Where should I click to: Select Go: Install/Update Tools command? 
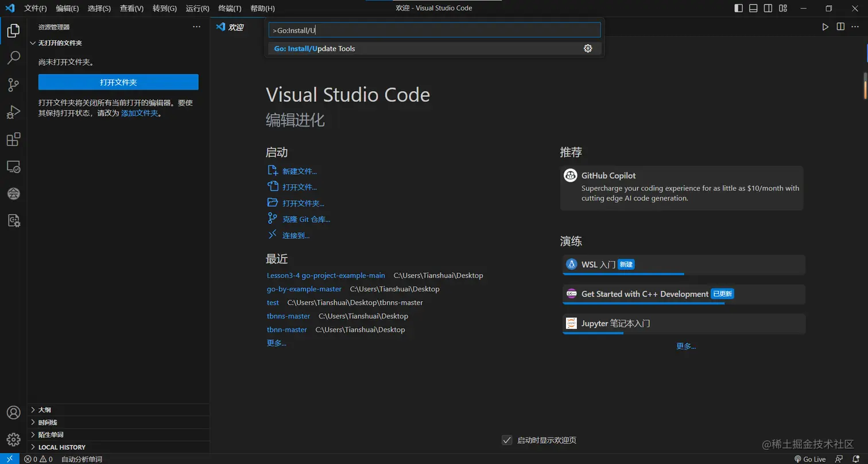(x=435, y=49)
